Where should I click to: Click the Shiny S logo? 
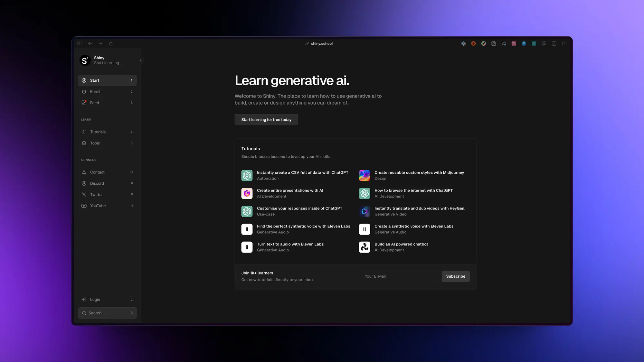pyautogui.click(x=85, y=60)
